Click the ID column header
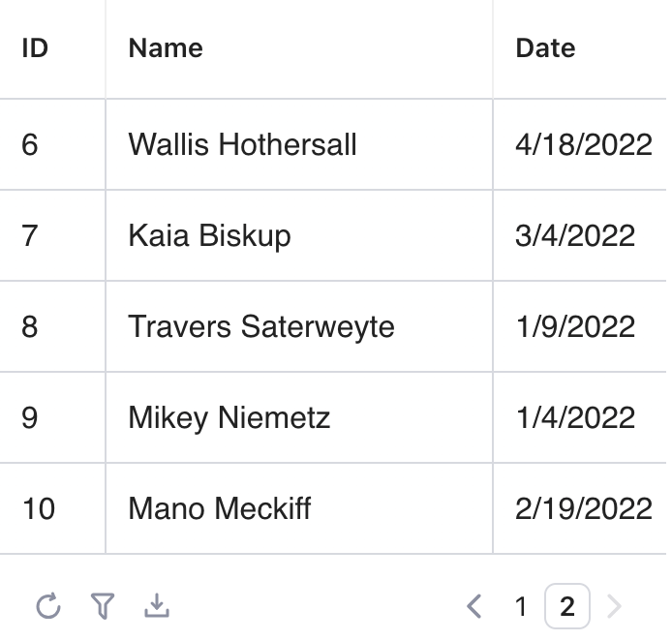 35,48
